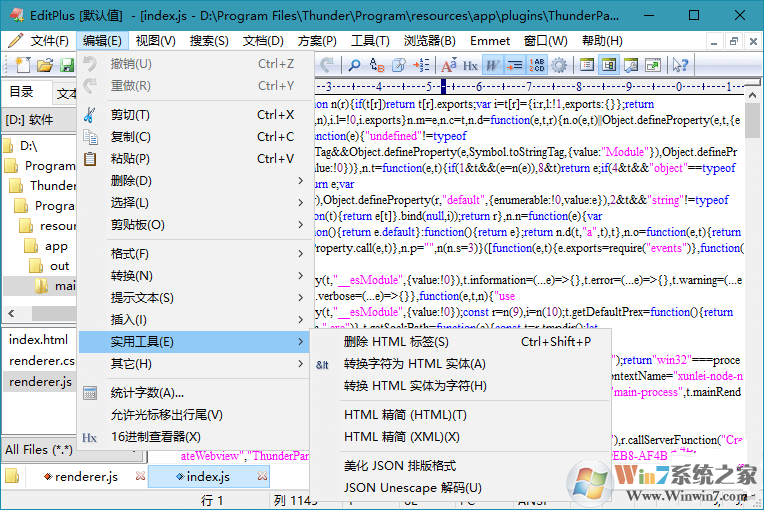Click the Output window toolbar icon
The image size is (764, 510).
tap(630, 64)
